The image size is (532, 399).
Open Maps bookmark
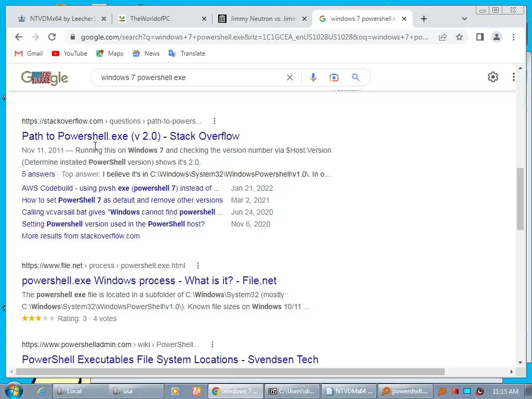(x=110, y=54)
